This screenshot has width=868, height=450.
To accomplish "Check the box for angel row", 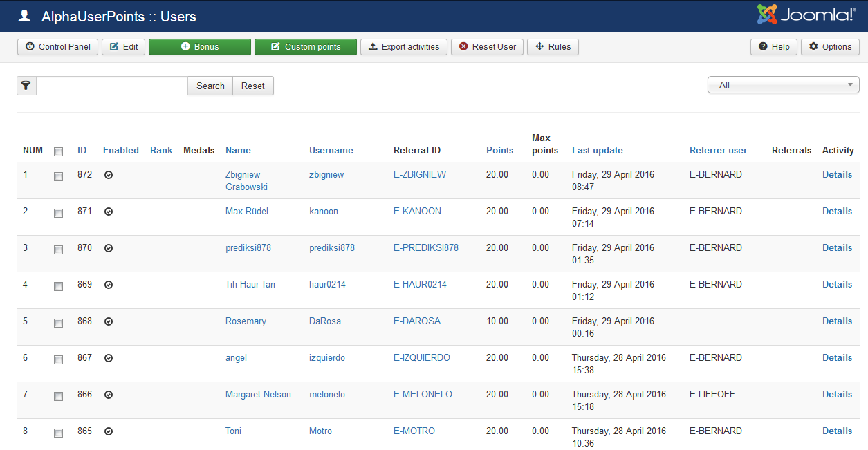I will click(x=59, y=360).
